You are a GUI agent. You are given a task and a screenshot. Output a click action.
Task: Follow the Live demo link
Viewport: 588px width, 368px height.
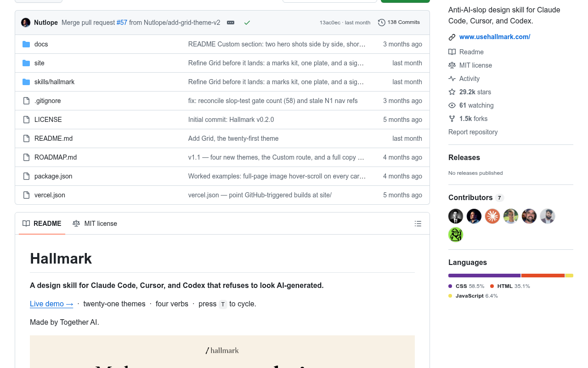[x=51, y=304]
